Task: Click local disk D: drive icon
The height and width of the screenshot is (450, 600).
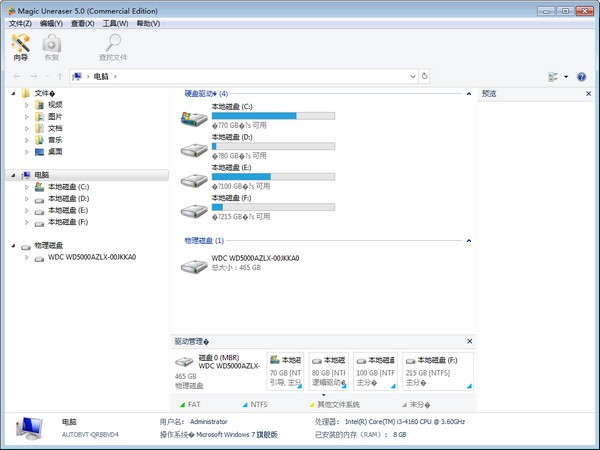Action: tap(194, 150)
